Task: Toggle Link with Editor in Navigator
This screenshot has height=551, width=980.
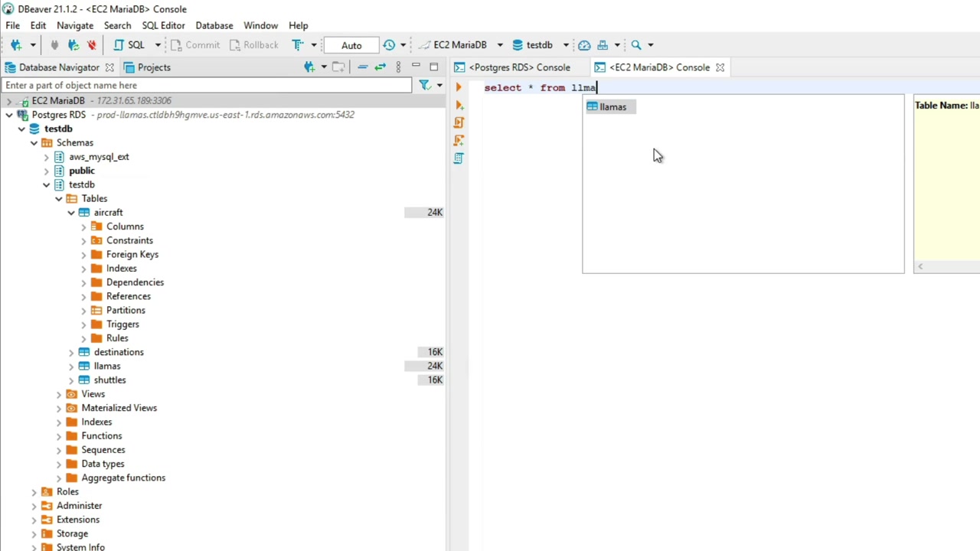Action: [x=380, y=67]
